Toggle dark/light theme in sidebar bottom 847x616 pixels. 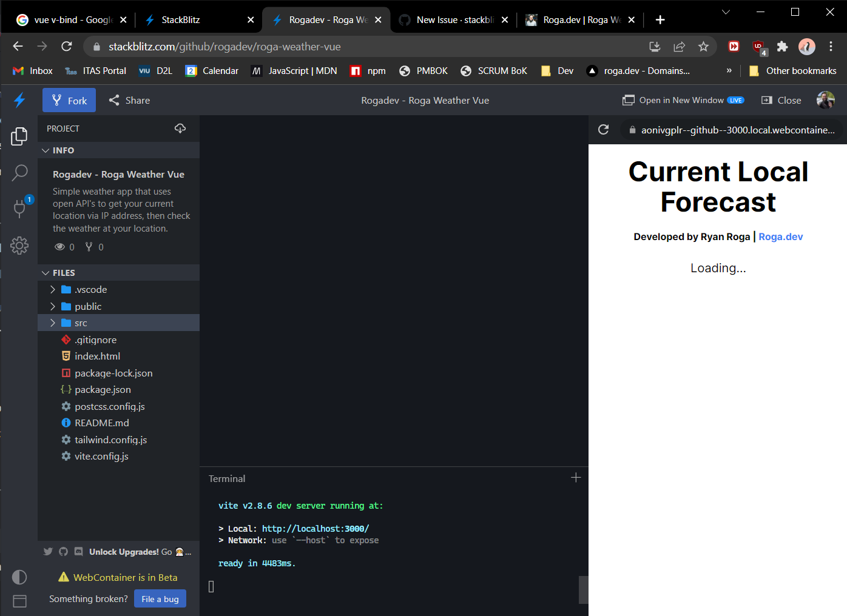point(19,577)
